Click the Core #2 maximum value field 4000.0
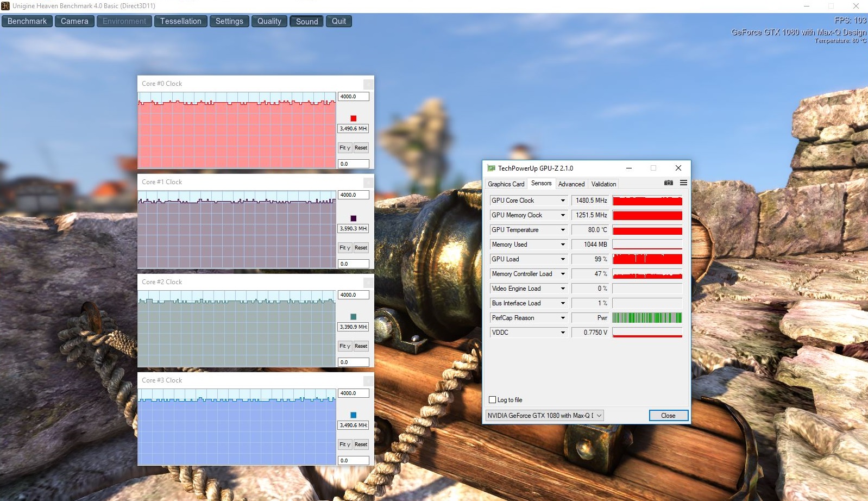Viewport: 868px width, 501px height. [354, 295]
